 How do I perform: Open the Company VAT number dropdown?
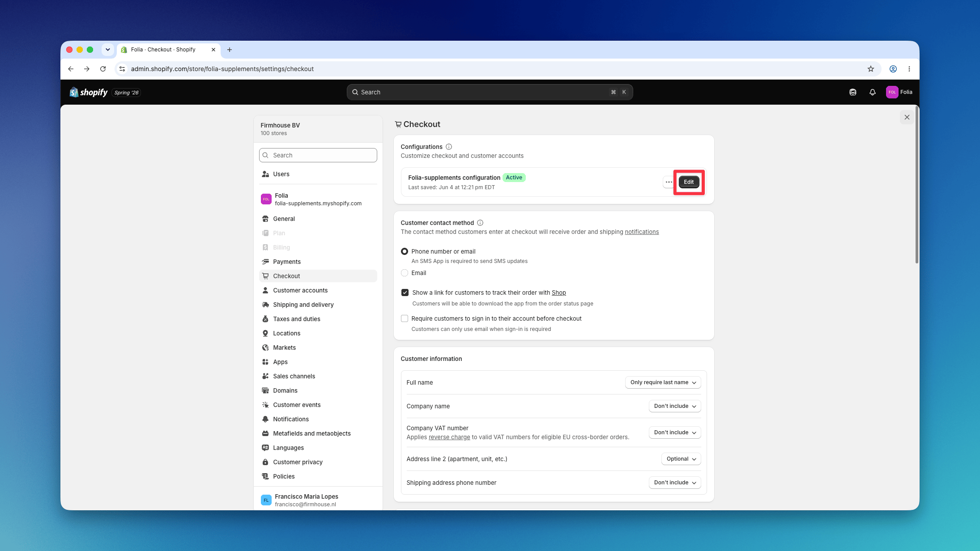coord(675,432)
